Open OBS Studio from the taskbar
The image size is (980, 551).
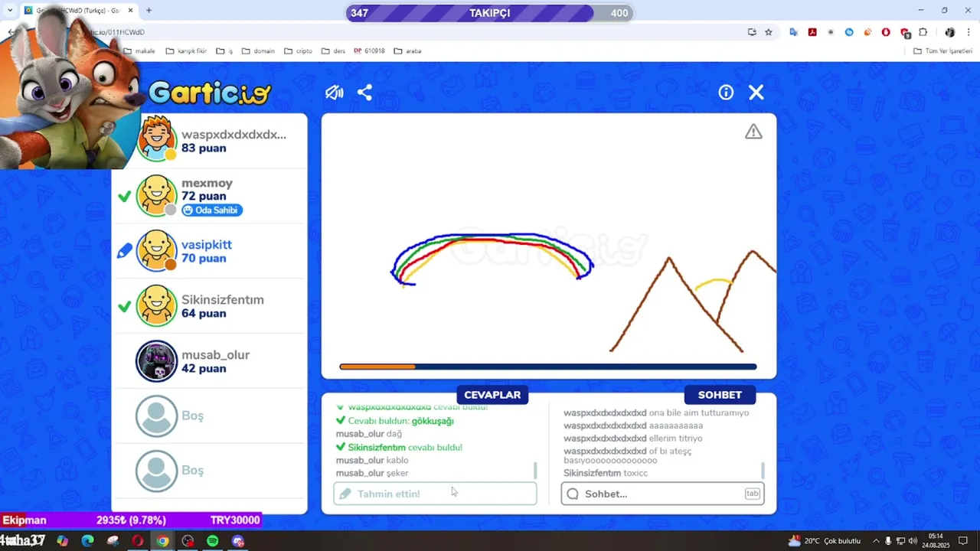click(x=188, y=541)
